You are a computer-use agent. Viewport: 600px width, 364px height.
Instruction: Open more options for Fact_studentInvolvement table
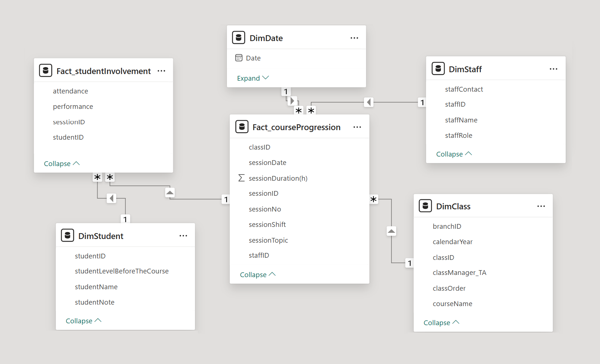[161, 71]
